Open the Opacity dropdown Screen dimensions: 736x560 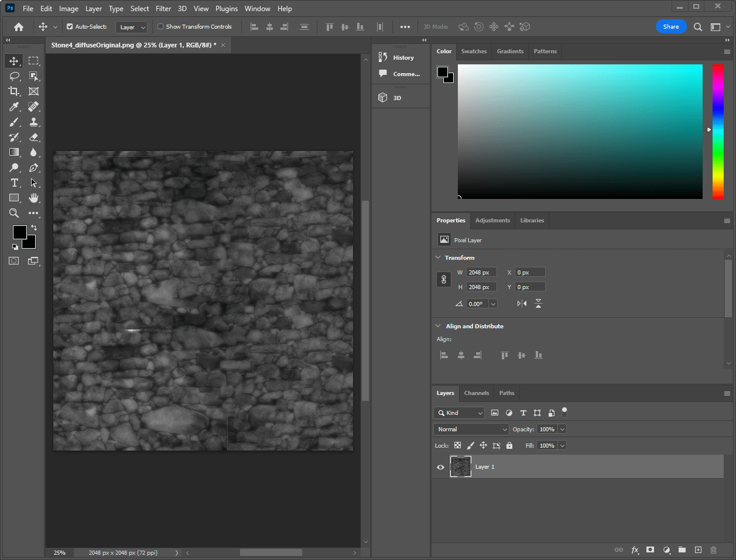pos(561,429)
